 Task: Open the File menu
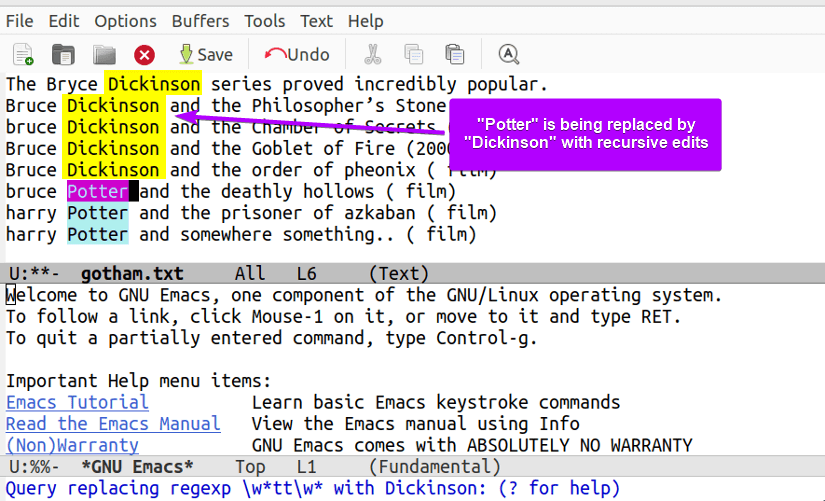click(x=19, y=21)
